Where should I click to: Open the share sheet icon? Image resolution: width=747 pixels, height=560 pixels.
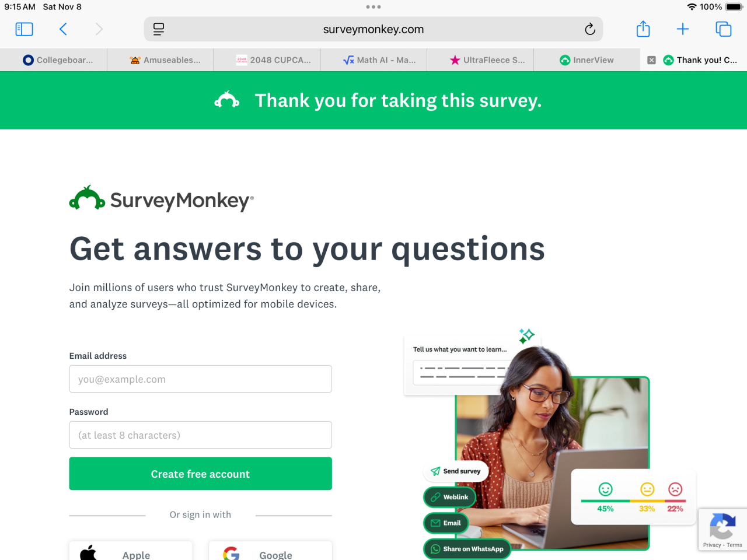(643, 29)
